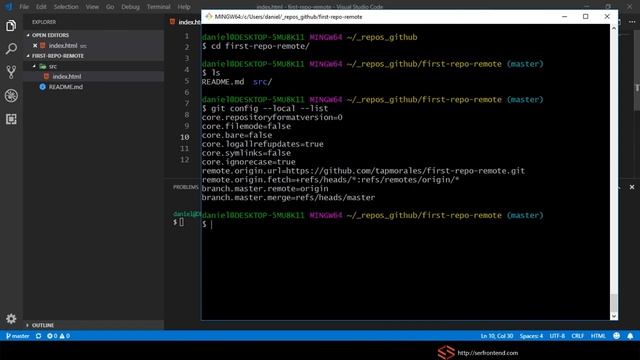The height and width of the screenshot is (360, 640).
Task: Open errors and warnings counter in status bar
Action: pyautogui.click(x=58, y=336)
